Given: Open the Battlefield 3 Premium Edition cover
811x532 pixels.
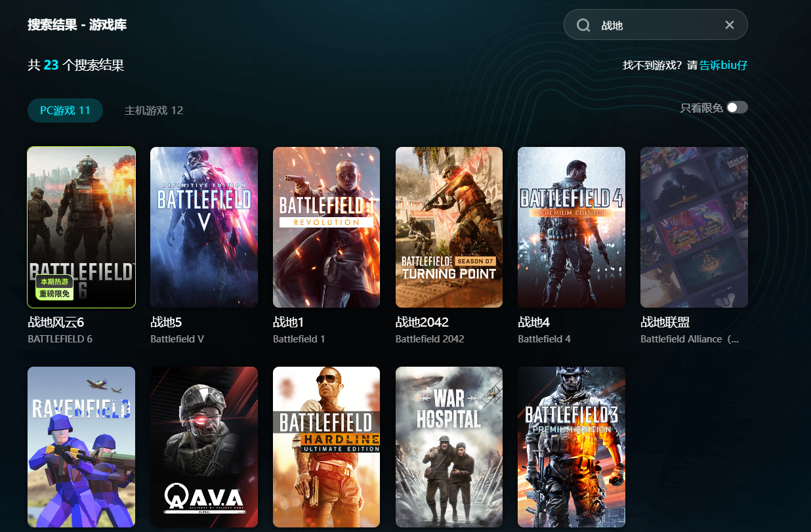Looking at the screenshot, I should point(572,447).
